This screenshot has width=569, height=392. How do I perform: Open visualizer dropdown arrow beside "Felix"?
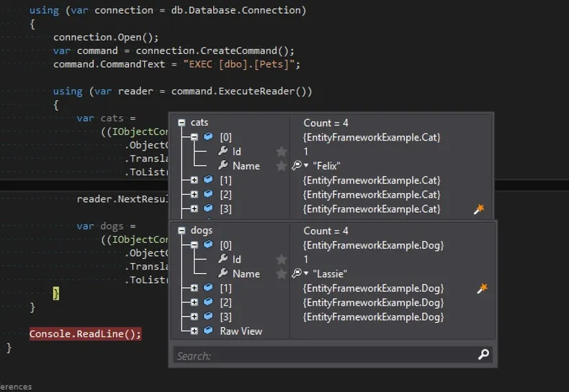coord(306,166)
